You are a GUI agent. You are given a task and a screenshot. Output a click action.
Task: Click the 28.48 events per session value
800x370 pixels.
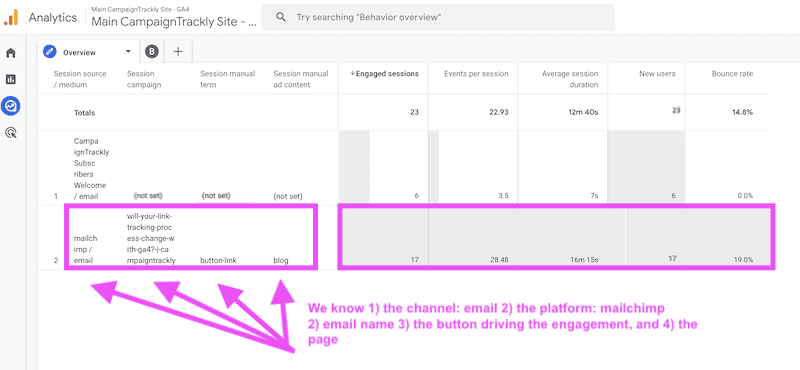tap(498, 260)
